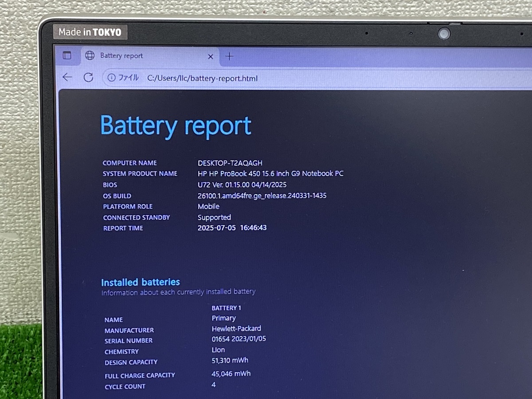Click the BATTERY 1 column header
The height and width of the screenshot is (399, 532).
[226, 308]
